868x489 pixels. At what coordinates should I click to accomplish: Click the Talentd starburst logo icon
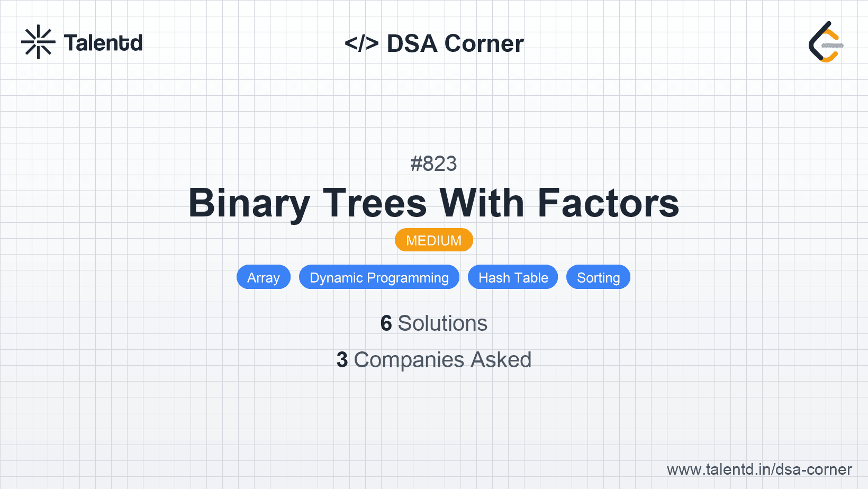pyautogui.click(x=38, y=42)
